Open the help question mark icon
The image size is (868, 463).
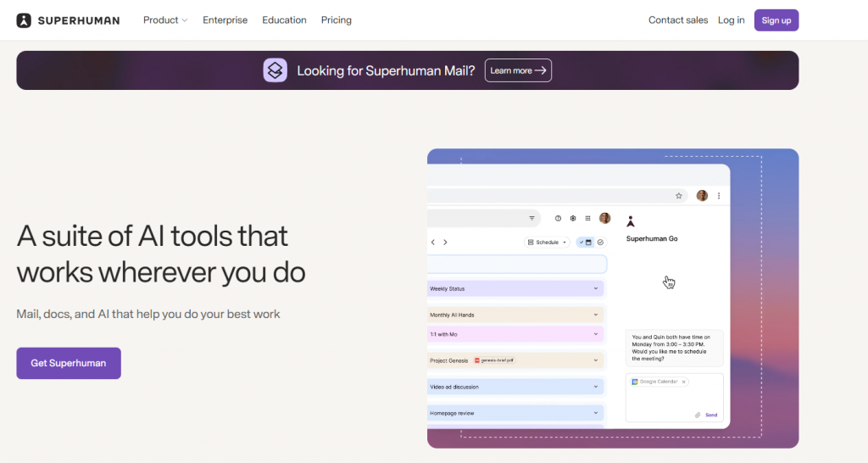tap(558, 218)
